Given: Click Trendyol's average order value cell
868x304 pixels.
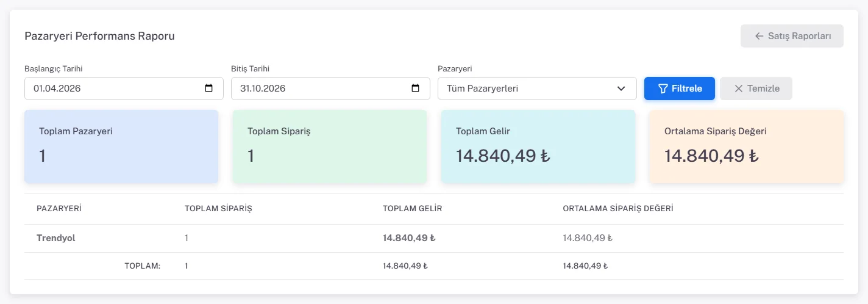Looking at the screenshot, I should coord(588,238).
